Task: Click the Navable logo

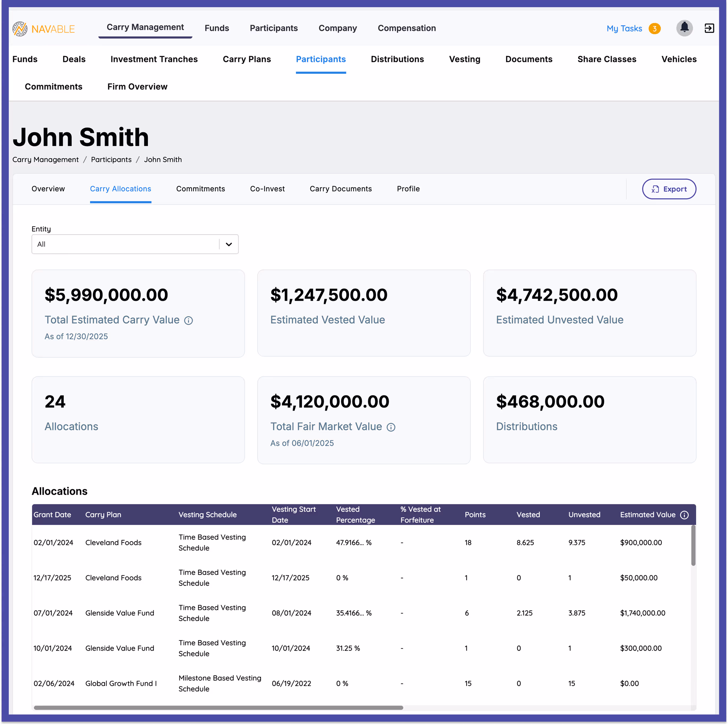Action: tap(43, 28)
